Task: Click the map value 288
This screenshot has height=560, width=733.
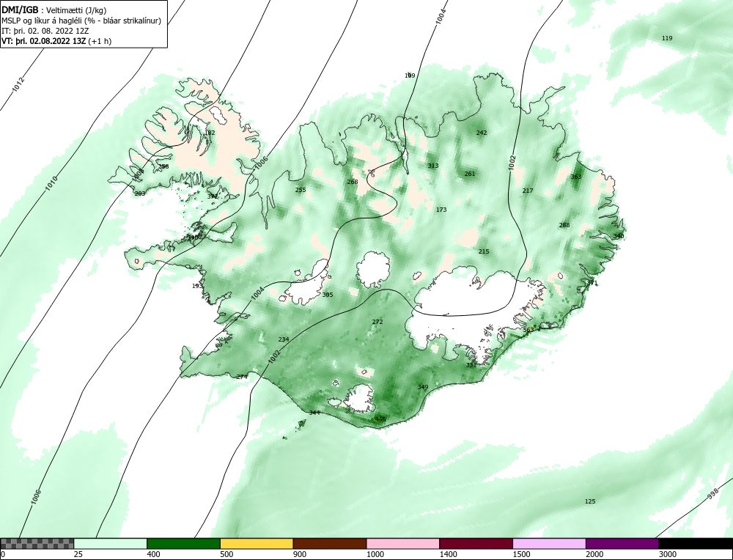Action: (564, 225)
